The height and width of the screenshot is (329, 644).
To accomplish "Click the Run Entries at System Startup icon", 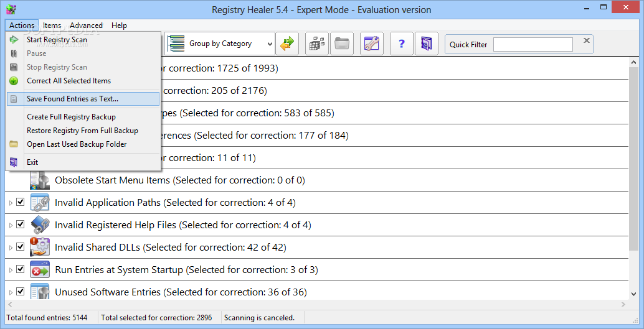I will click(40, 269).
